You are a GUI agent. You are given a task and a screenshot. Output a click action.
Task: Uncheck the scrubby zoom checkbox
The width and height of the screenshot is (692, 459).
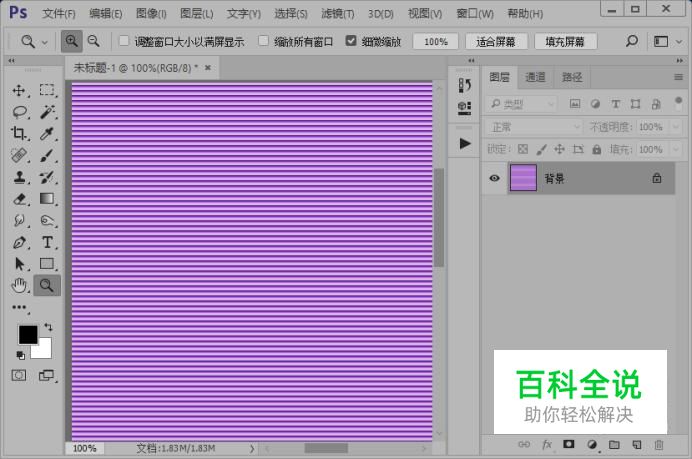[351, 41]
